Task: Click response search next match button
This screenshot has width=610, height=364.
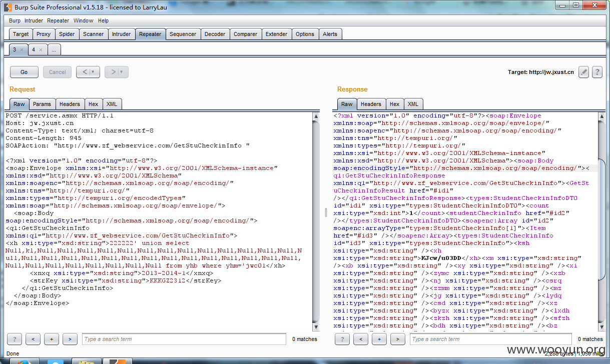Action: point(398,339)
